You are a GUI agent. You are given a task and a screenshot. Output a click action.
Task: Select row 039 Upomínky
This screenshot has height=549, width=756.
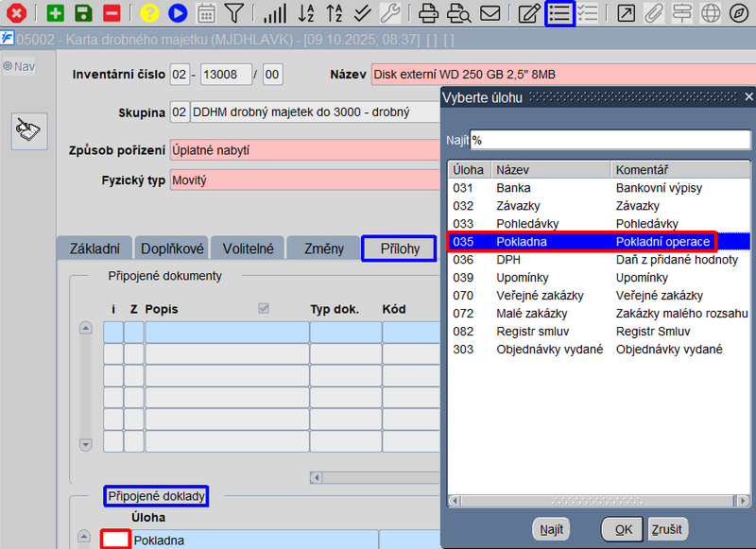pyautogui.click(x=599, y=278)
